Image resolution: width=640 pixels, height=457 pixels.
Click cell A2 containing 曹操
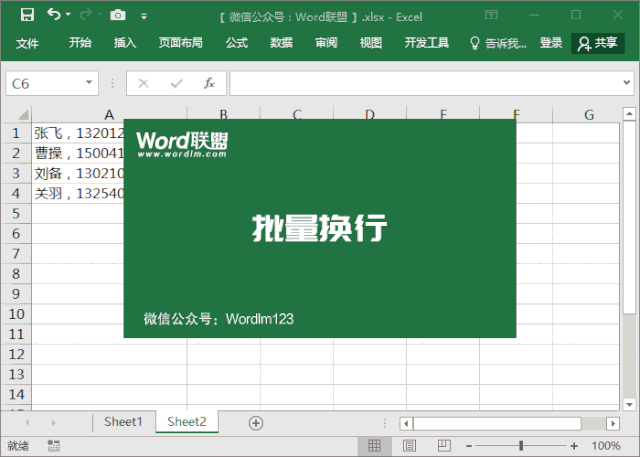click(78, 153)
